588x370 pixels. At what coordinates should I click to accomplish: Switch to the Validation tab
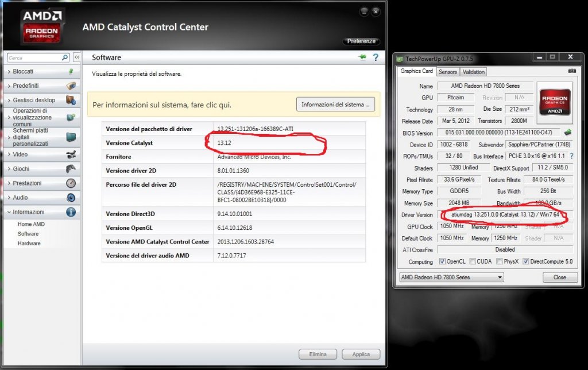tap(473, 72)
